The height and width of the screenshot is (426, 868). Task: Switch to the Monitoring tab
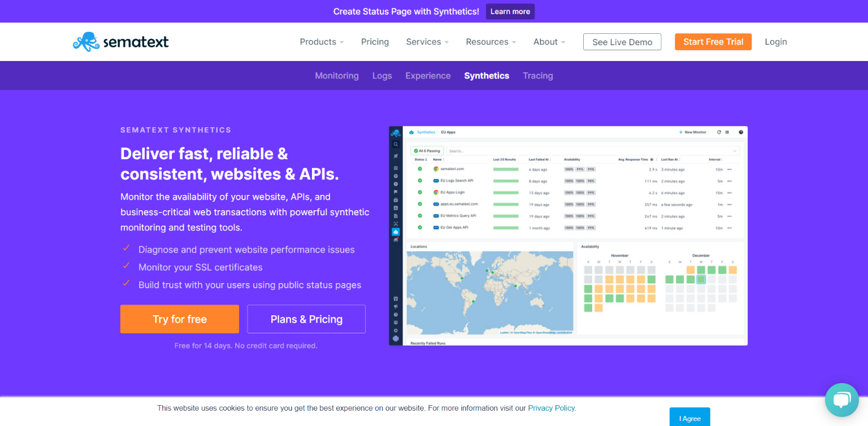coord(337,76)
